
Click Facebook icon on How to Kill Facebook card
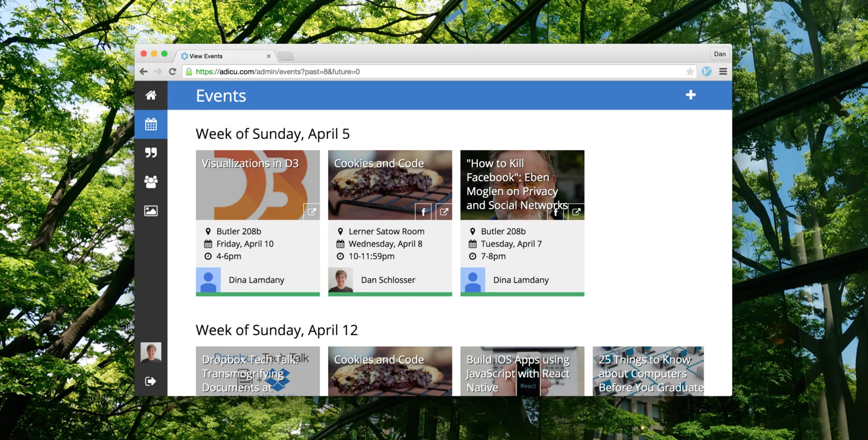[556, 212]
